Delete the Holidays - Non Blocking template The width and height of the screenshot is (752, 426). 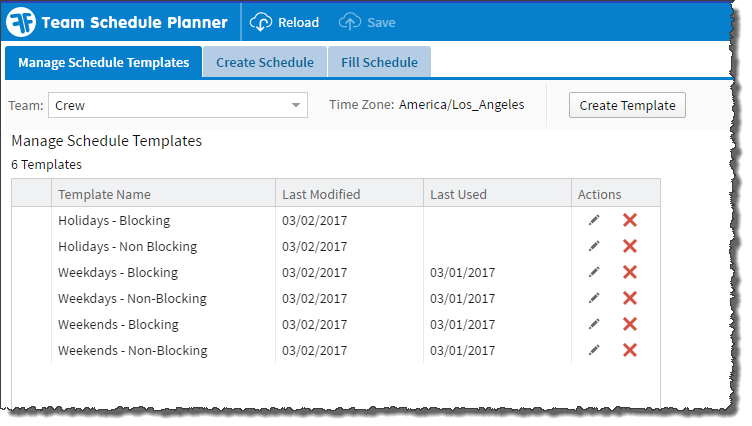click(x=630, y=246)
